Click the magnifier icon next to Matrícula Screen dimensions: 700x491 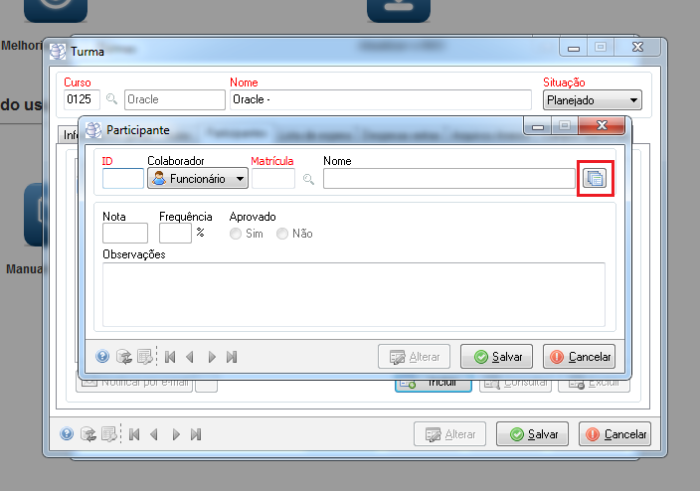(x=309, y=179)
